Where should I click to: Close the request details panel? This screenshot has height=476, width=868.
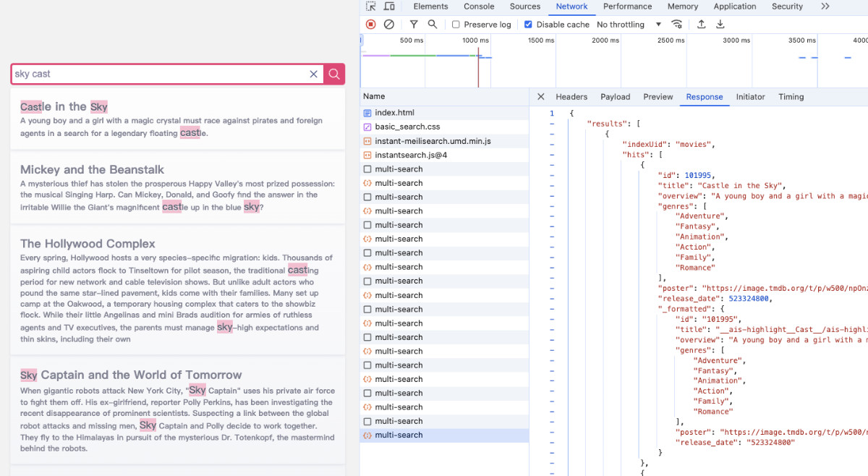(x=541, y=97)
